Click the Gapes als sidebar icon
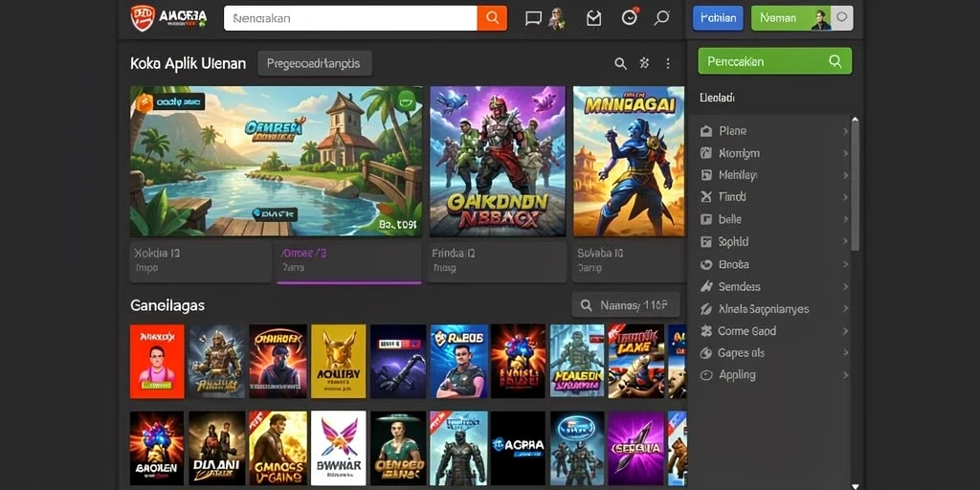Image resolution: width=980 pixels, height=490 pixels. point(706,353)
